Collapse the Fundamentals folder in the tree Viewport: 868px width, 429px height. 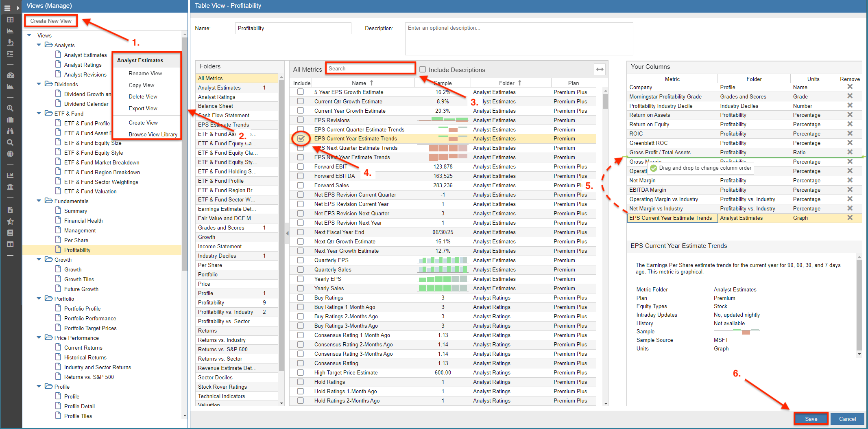(39, 201)
